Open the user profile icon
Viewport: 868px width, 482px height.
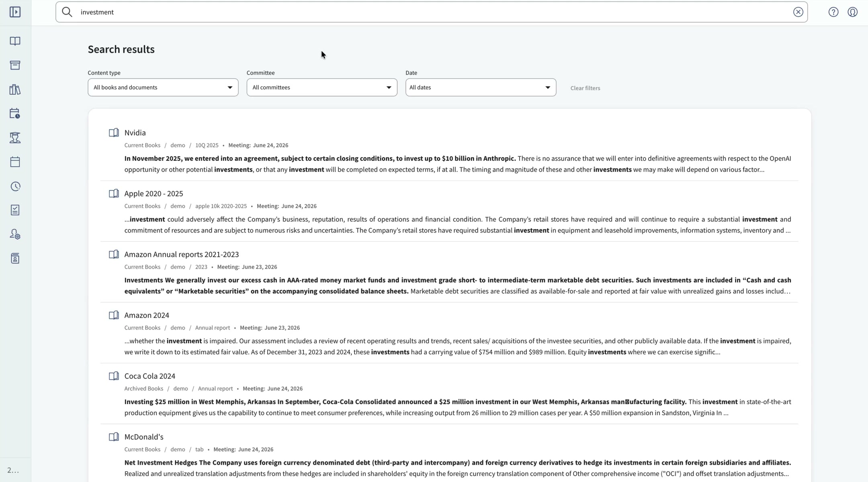click(853, 12)
